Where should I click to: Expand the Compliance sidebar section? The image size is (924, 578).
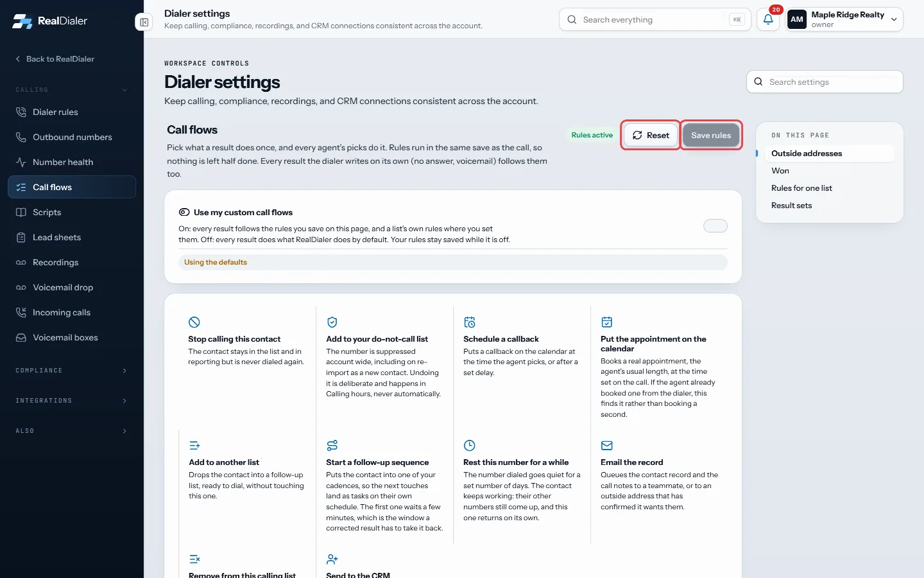(72, 371)
